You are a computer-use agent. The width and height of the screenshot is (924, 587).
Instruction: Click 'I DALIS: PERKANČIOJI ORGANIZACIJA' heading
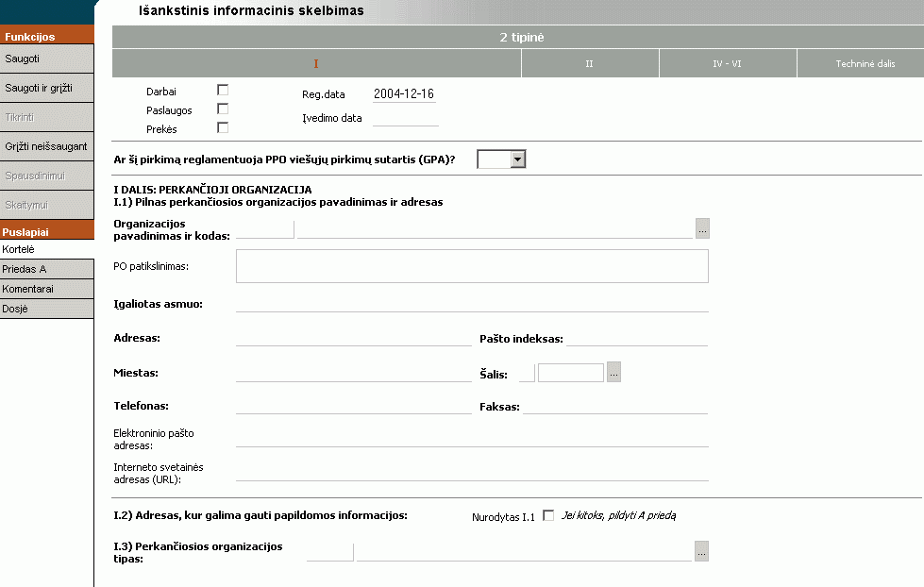[212, 190]
